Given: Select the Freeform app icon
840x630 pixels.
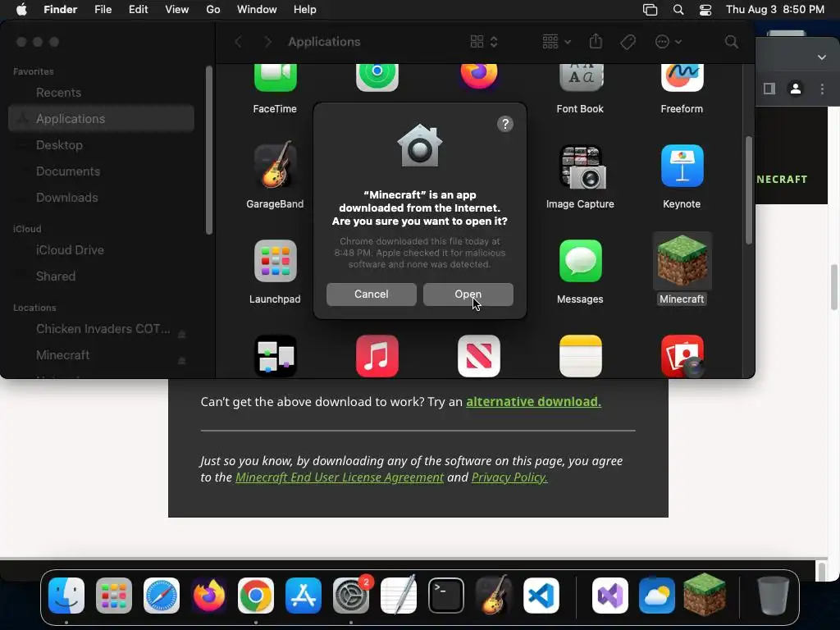Looking at the screenshot, I should (682, 78).
